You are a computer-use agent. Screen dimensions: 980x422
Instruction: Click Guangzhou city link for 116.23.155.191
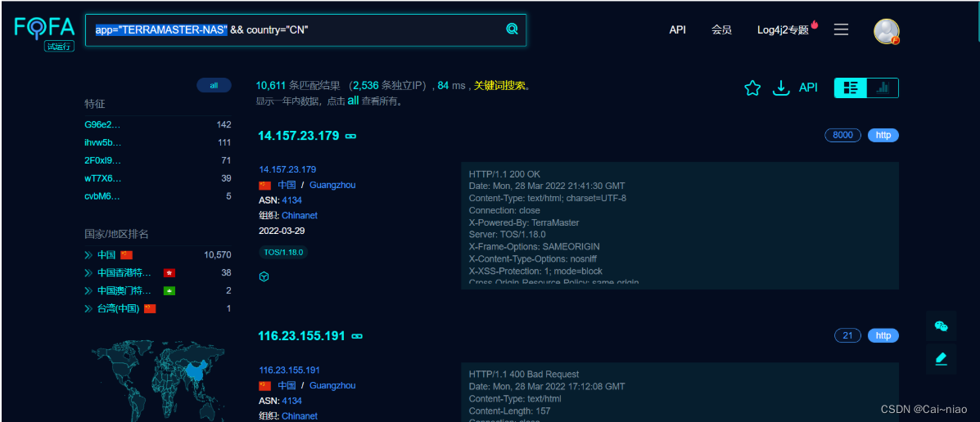332,385
